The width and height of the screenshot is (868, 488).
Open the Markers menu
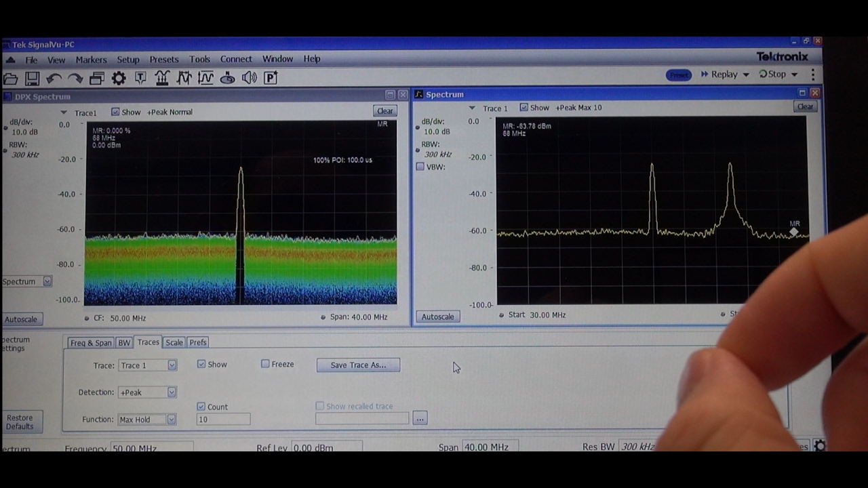91,60
